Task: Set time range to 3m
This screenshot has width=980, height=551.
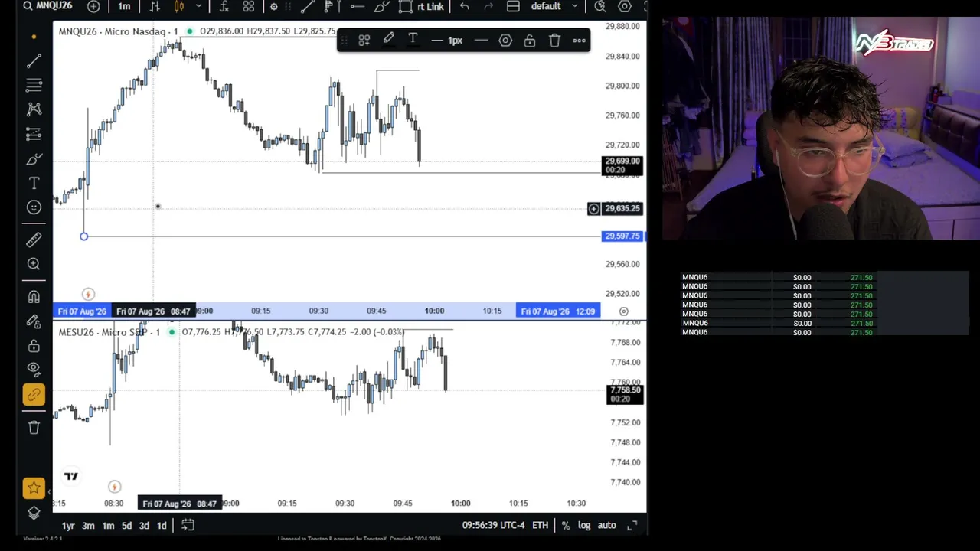Action: pos(88,525)
